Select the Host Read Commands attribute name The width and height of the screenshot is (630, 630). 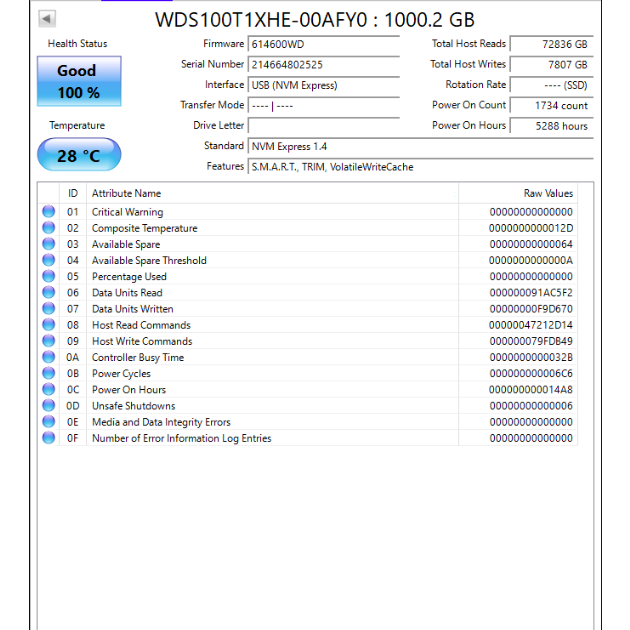pyautogui.click(x=141, y=325)
